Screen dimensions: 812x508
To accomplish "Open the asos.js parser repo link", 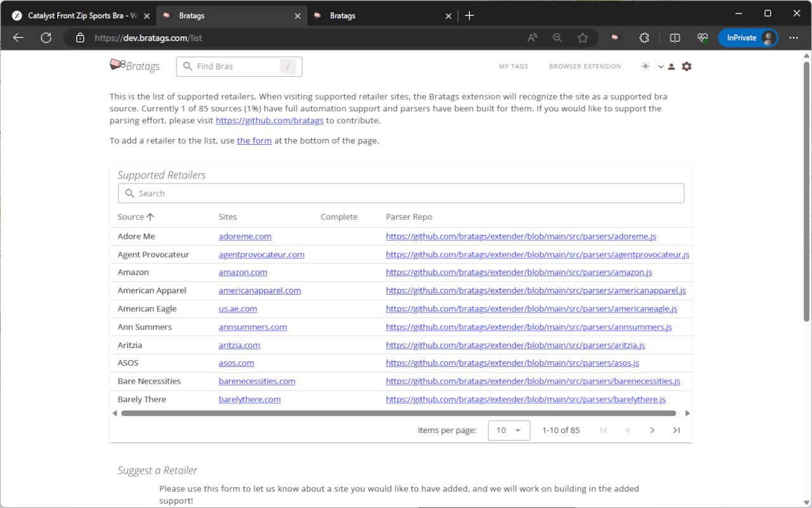I will coord(513,363).
